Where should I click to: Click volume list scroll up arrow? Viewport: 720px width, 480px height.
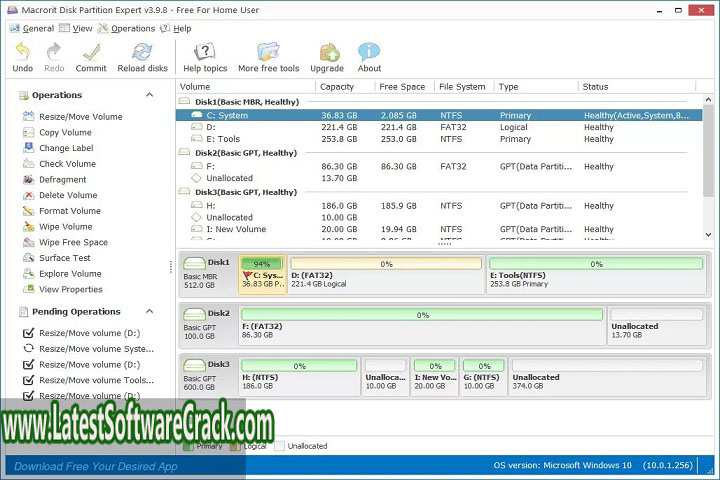point(708,99)
